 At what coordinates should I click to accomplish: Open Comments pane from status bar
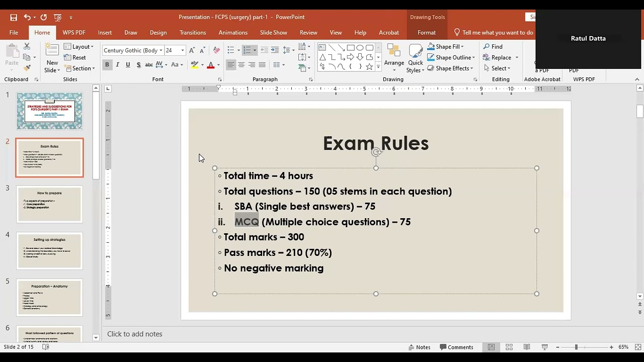point(456,347)
